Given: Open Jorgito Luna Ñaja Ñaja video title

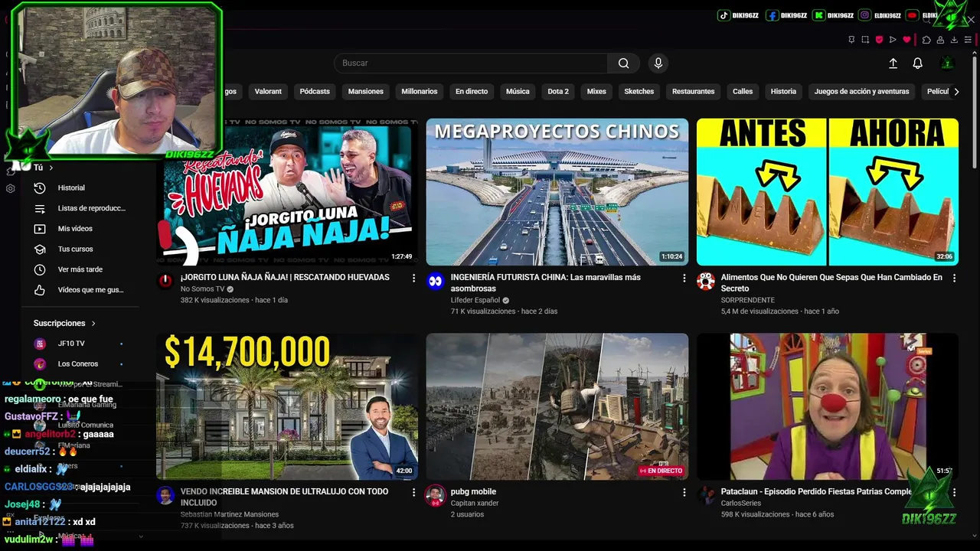Looking at the screenshot, I should [285, 278].
